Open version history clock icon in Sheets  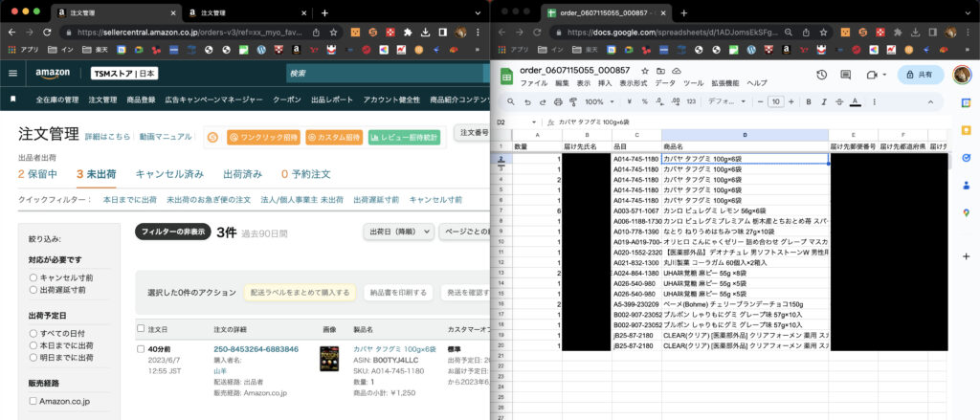coord(821,75)
